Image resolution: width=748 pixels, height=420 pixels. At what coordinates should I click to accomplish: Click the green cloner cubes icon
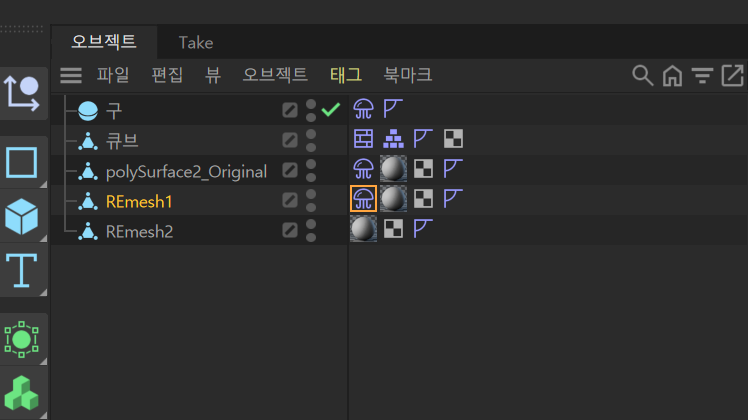coord(22,392)
